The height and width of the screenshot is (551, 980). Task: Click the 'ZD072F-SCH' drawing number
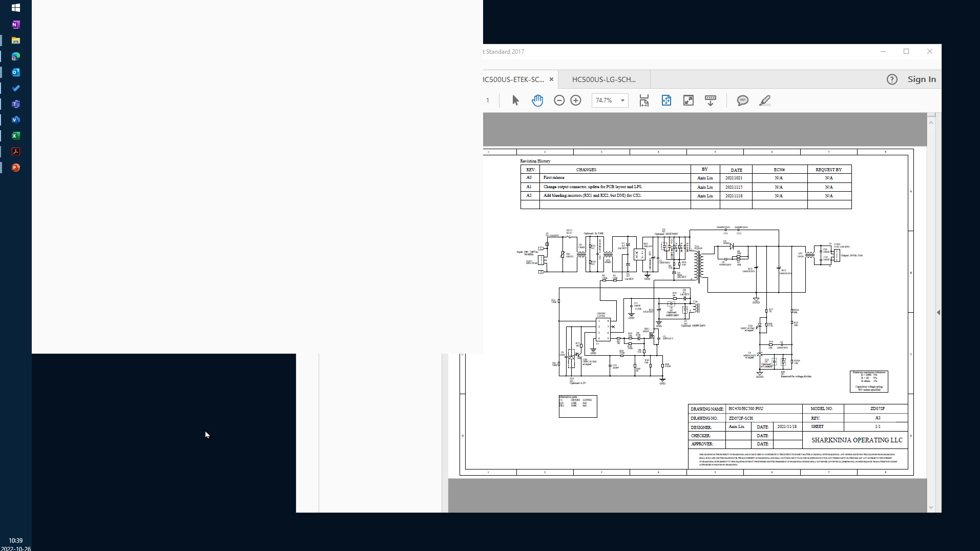(741, 418)
